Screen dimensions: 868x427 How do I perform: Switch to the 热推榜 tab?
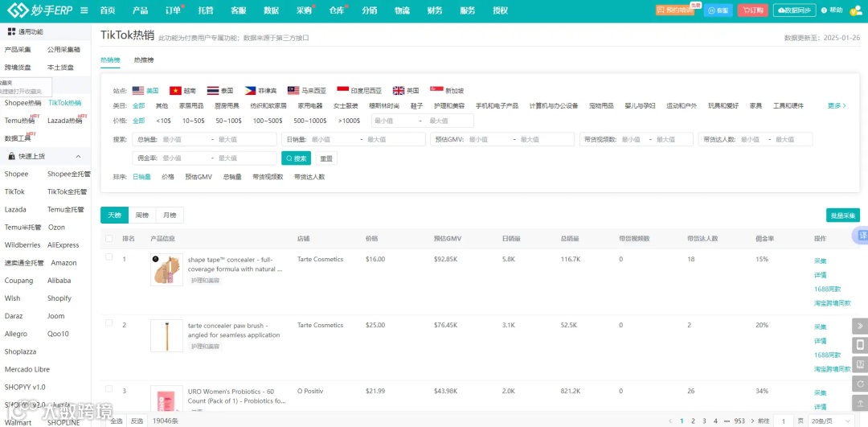pos(144,60)
